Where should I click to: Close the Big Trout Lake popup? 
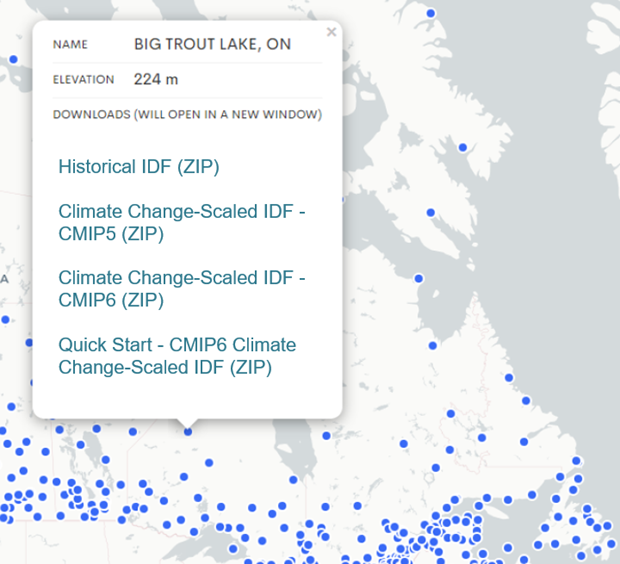[x=331, y=32]
